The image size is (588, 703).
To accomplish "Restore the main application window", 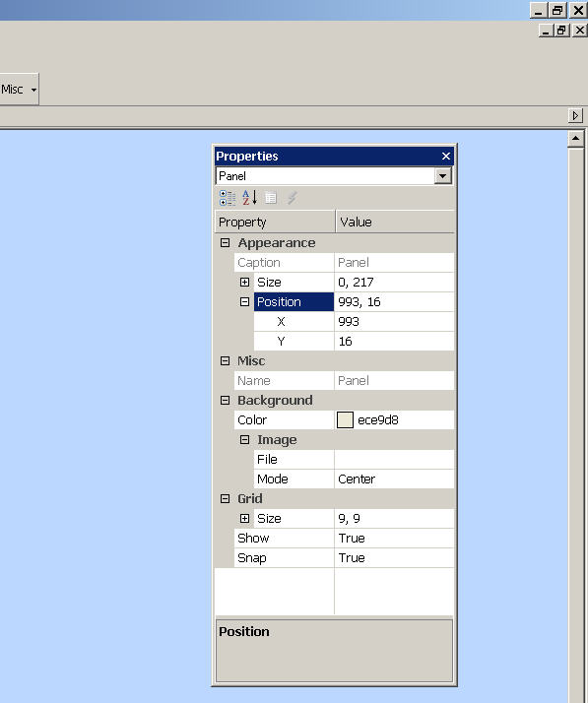I will [557, 10].
